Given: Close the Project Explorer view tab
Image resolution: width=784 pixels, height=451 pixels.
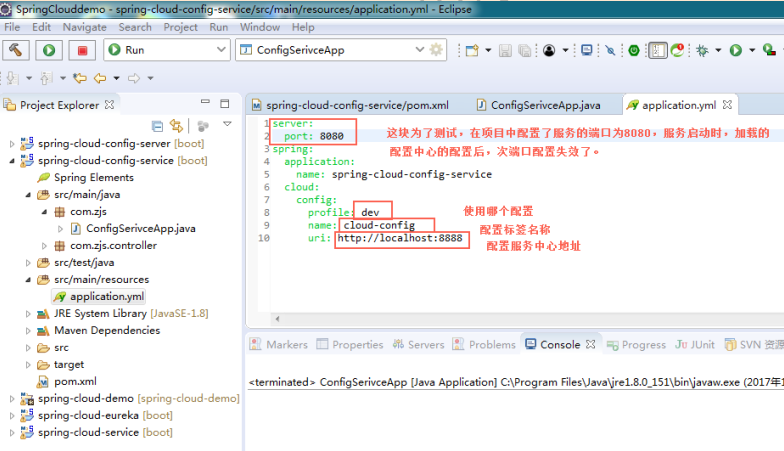Looking at the screenshot, I should (110, 104).
